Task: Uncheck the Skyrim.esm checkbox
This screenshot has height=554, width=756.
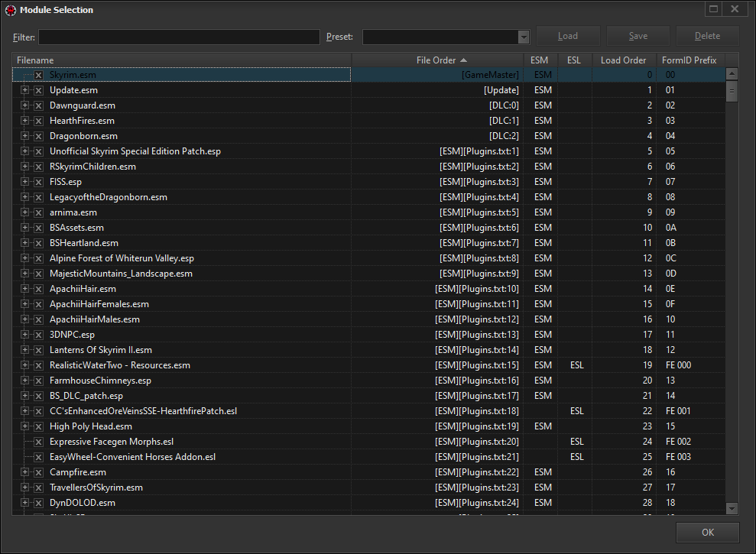Action: pyautogui.click(x=38, y=75)
